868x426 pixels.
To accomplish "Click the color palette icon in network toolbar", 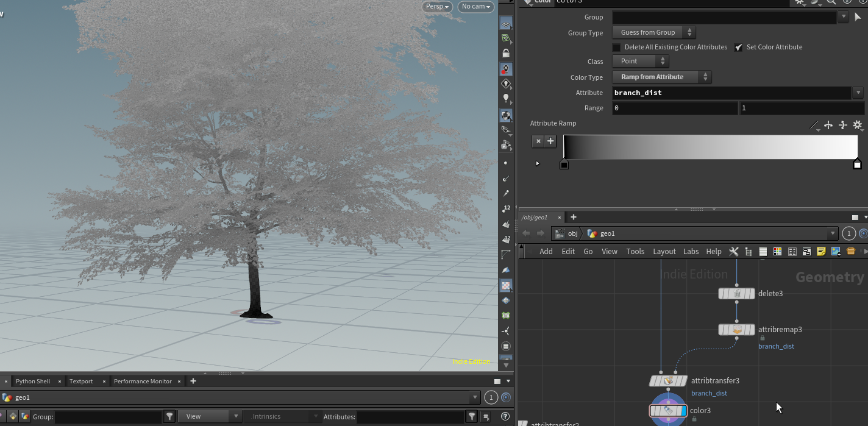I will coord(777,252).
